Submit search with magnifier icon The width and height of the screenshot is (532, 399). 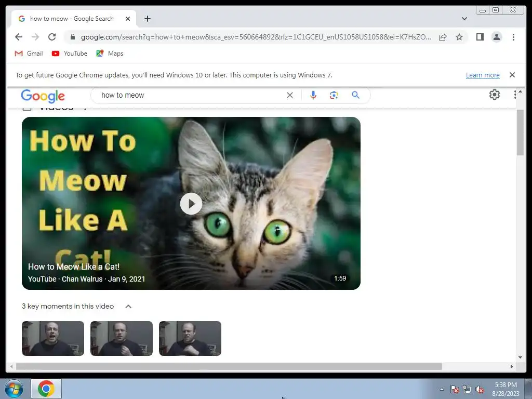click(x=355, y=95)
